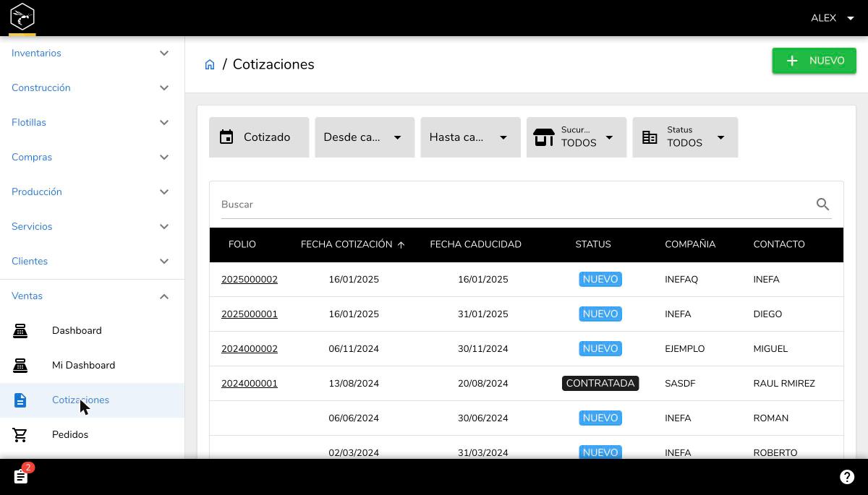Image resolution: width=868 pixels, height=495 pixels.
Task: Open the Sucursal TODOS dropdown
Action: coord(576,137)
